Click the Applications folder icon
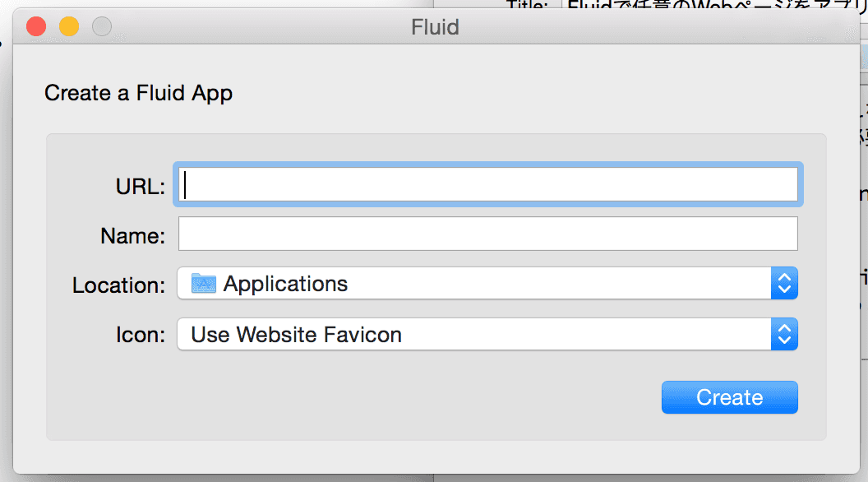 (203, 285)
